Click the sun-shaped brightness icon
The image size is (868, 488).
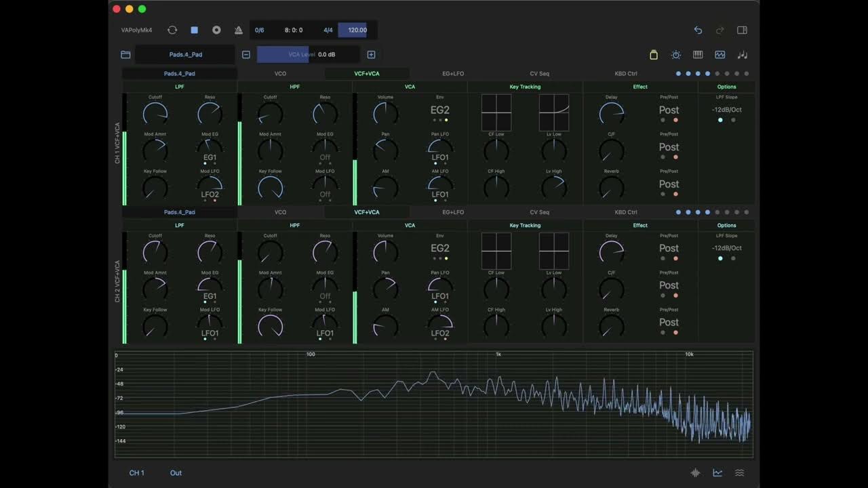(x=676, y=55)
